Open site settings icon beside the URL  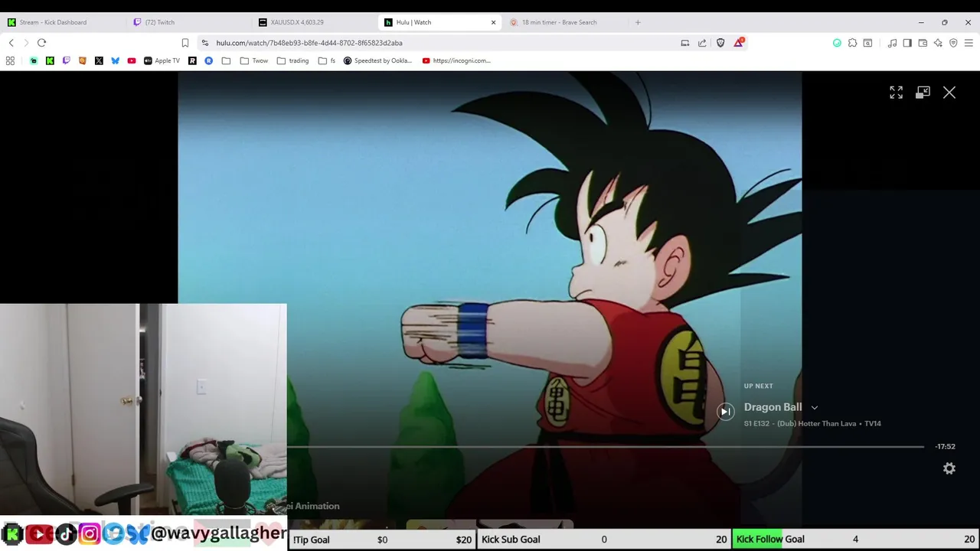click(204, 43)
